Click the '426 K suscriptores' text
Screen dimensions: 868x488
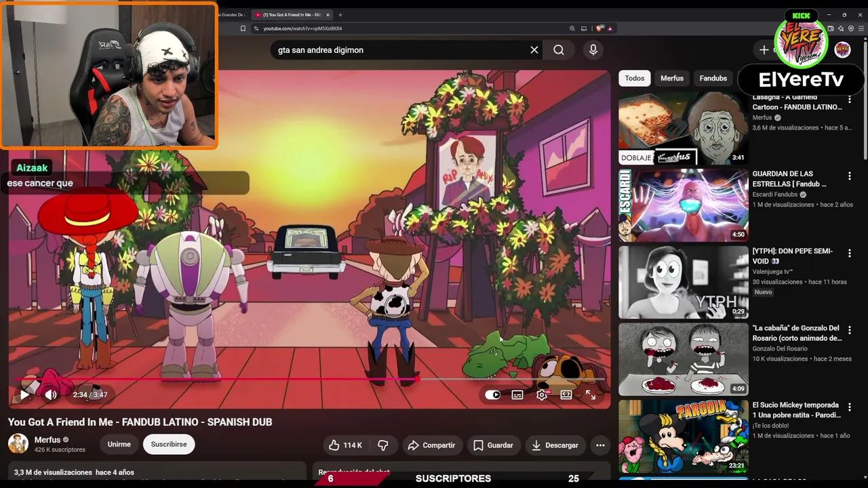coord(60,449)
